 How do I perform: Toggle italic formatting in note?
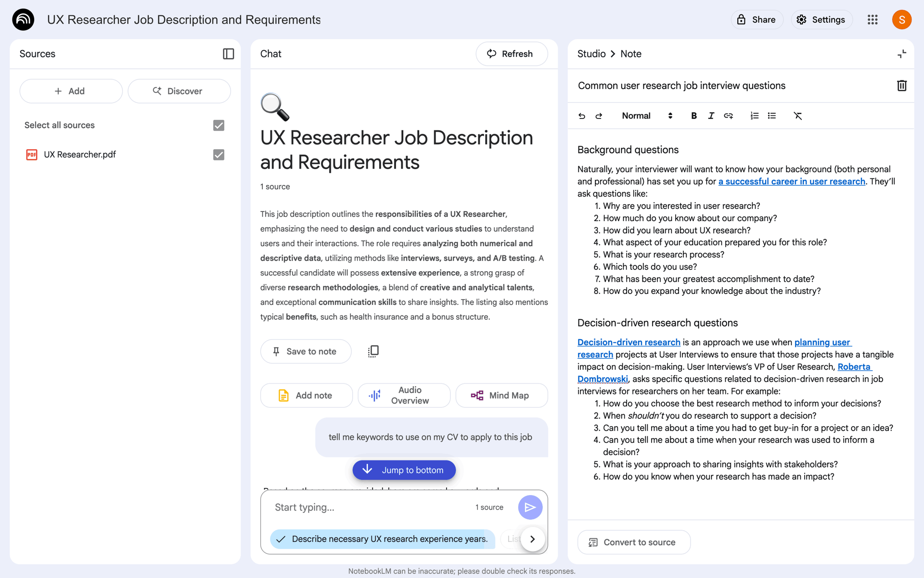(711, 116)
